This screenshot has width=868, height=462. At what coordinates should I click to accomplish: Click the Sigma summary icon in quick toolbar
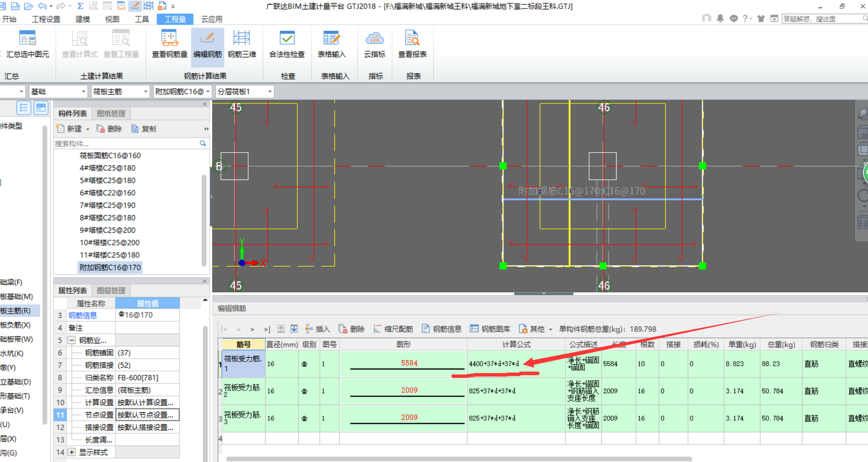[x=80, y=6]
